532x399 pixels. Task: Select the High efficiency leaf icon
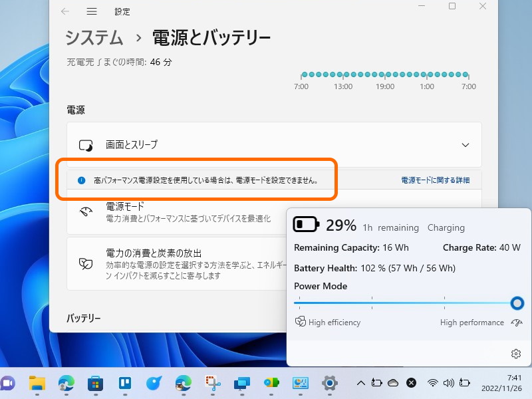click(300, 322)
